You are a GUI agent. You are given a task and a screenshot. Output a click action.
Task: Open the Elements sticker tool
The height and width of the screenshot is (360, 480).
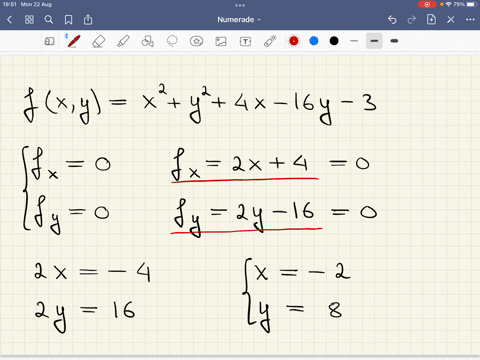pyautogui.click(x=196, y=41)
